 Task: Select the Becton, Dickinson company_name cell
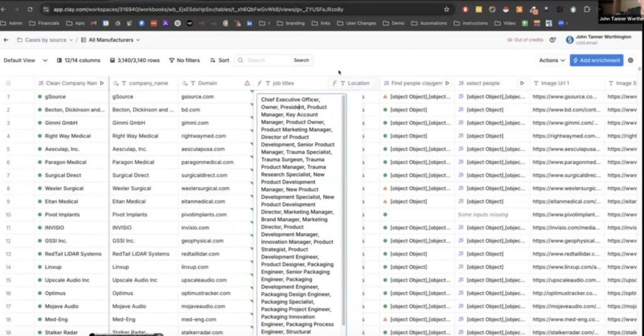point(143,109)
